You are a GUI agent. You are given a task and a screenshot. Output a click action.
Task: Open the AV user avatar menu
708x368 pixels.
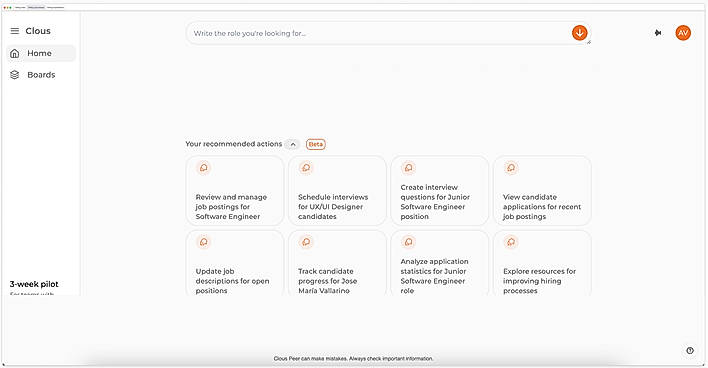(683, 33)
